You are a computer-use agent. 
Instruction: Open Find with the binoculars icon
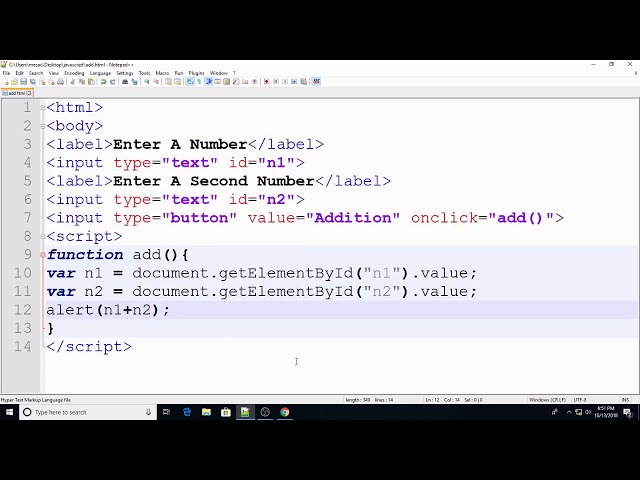[125, 82]
